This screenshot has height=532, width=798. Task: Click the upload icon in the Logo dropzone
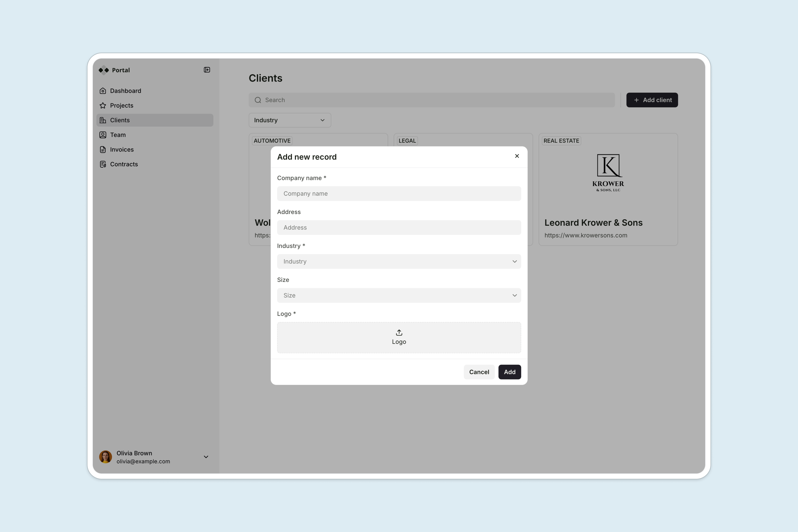click(x=399, y=333)
